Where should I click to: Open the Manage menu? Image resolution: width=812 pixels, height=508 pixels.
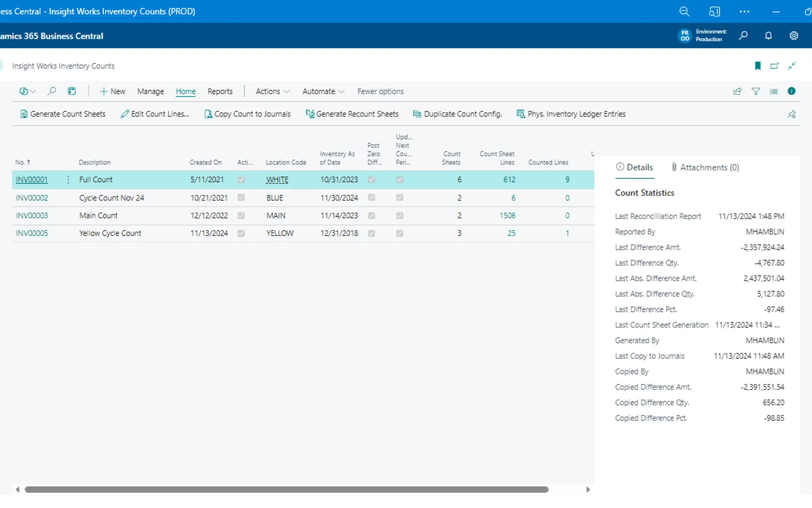(x=150, y=91)
